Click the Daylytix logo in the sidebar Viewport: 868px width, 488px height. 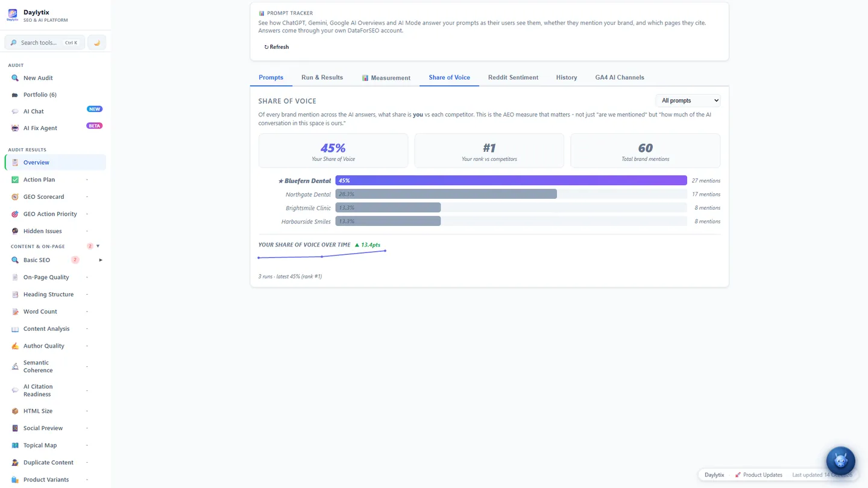pyautogui.click(x=13, y=15)
